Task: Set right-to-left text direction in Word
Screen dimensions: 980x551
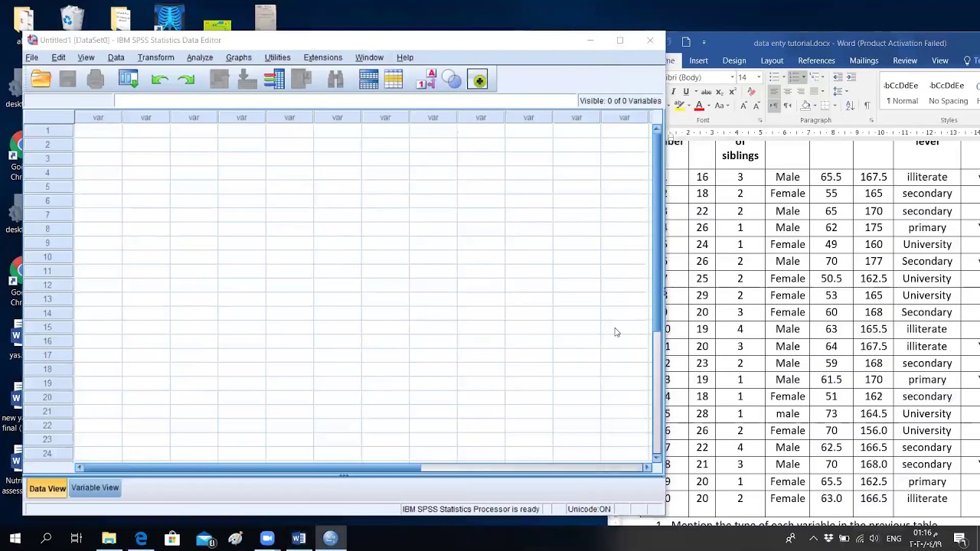Action: coord(788,106)
